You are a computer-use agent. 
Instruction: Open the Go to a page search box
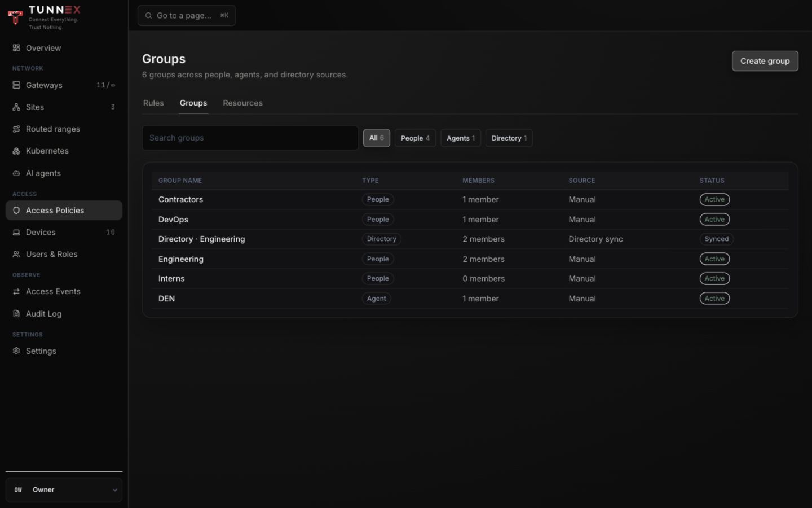click(187, 16)
